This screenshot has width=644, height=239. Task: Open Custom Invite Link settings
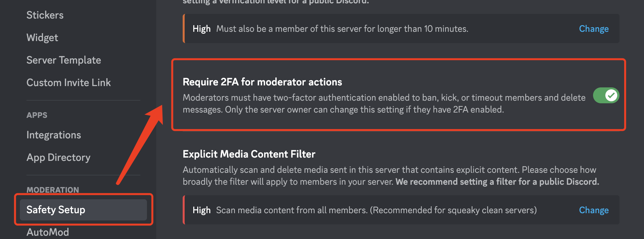tap(69, 82)
